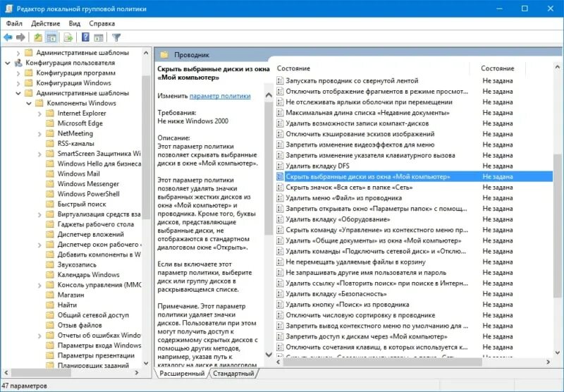Click policy list scroll-down arrow
This screenshot has width=564, height=392.
pos(557,353)
